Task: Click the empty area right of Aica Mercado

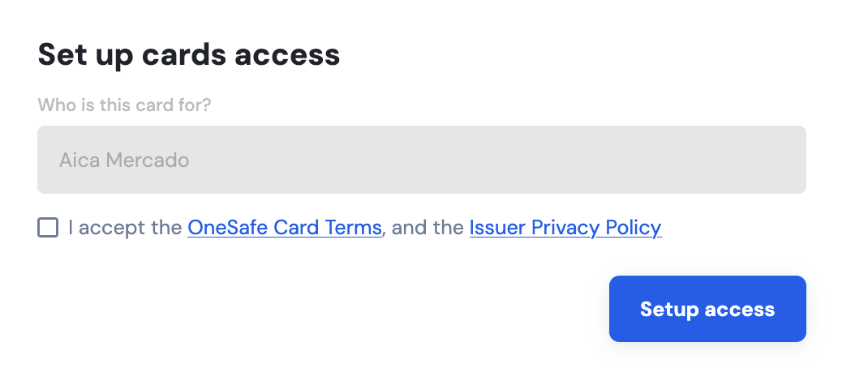Action: coord(498,160)
